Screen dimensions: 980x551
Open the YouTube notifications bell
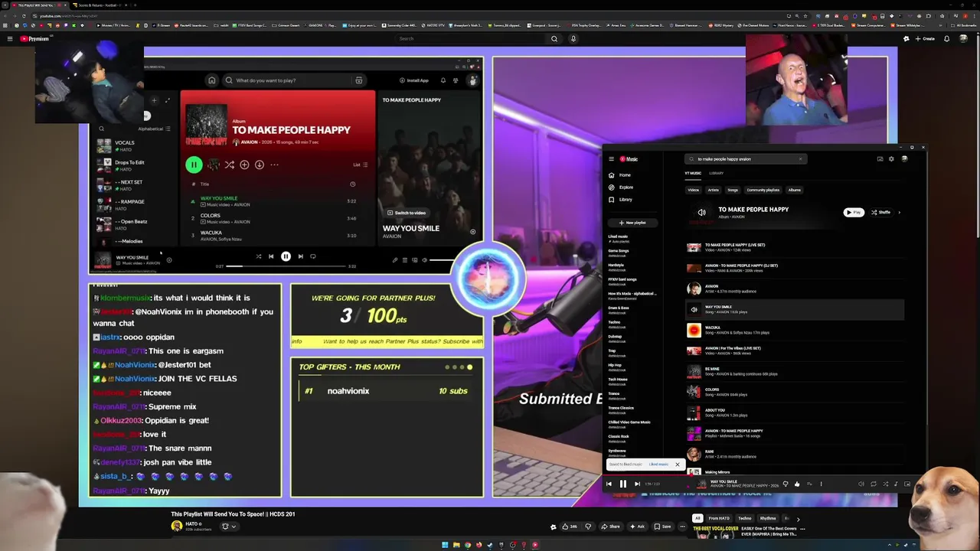pyautogui.click(x=947, y=39)
